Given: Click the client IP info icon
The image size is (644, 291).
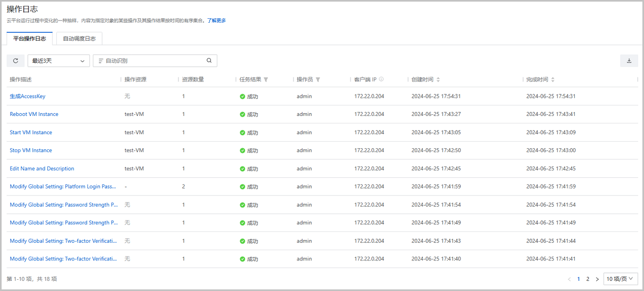Looking at the screenshot, I should [381, 79].
